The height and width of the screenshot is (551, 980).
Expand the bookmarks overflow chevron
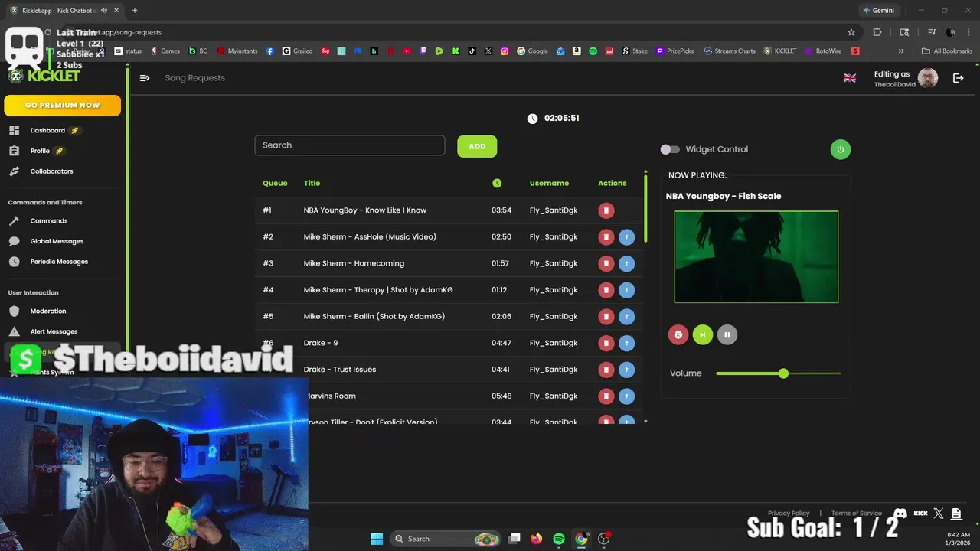pos(901,51)
